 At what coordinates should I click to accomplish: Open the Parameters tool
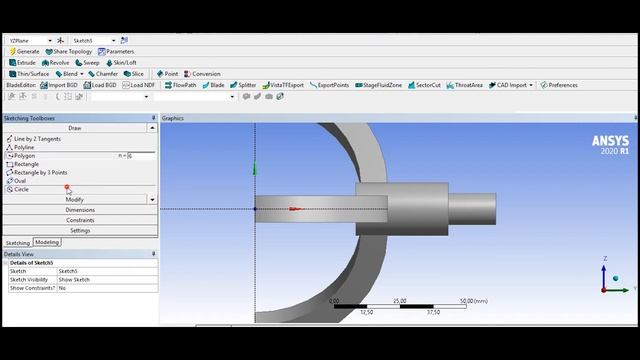(116, 51)
